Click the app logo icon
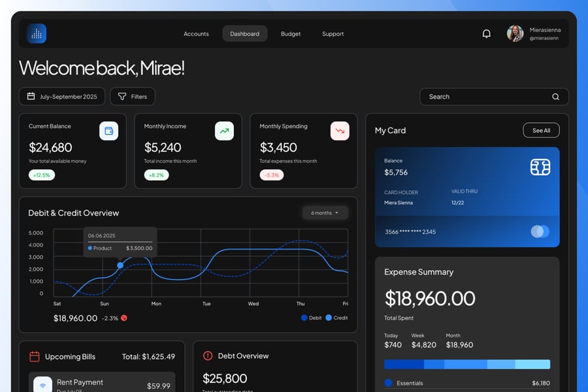This screenshot has height=392, width=588. (37, 34)
